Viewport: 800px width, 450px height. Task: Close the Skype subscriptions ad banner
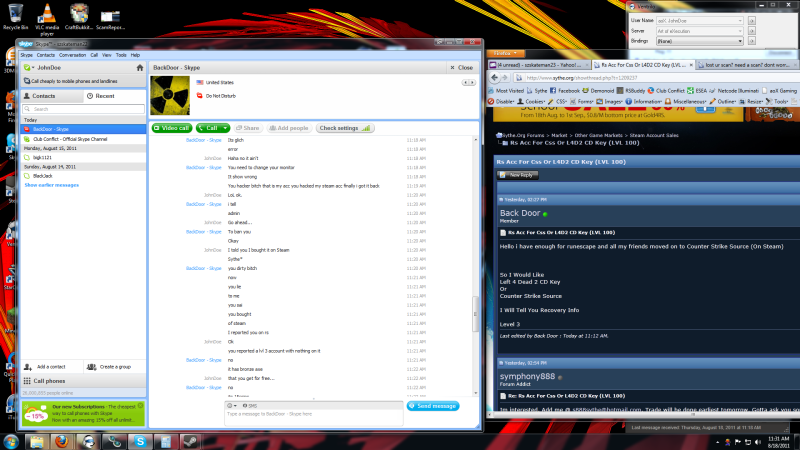(x=140, y=406)
